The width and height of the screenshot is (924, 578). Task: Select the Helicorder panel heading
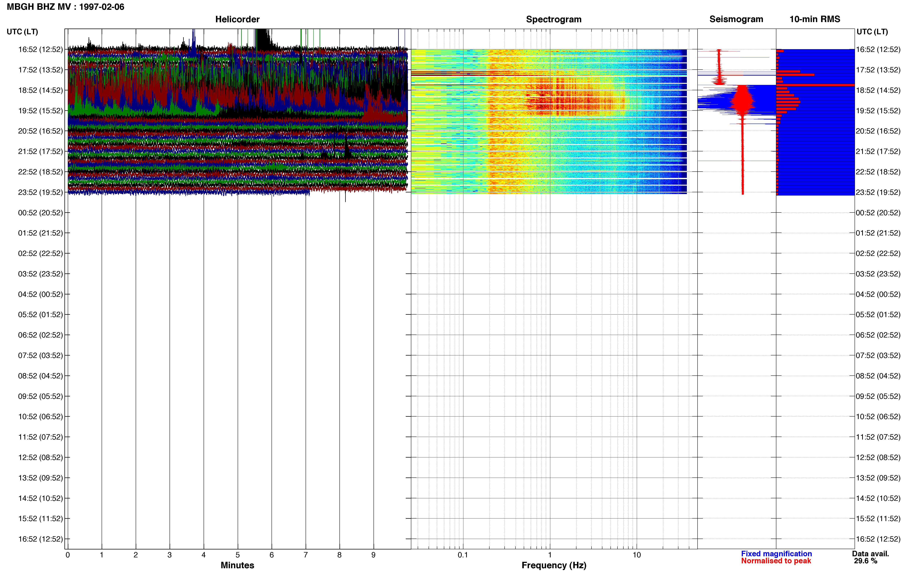pyautogui.click(x=237, y=19)
